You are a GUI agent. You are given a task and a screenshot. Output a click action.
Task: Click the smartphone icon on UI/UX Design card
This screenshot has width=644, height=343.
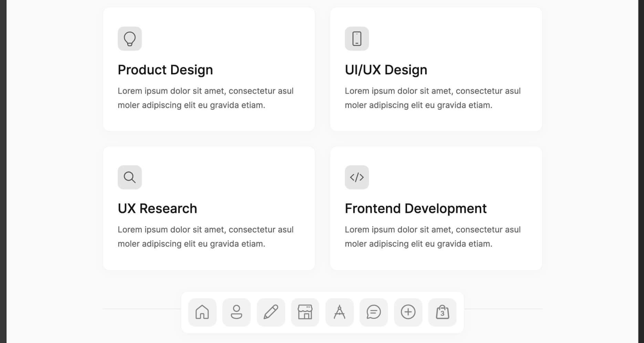357,39
